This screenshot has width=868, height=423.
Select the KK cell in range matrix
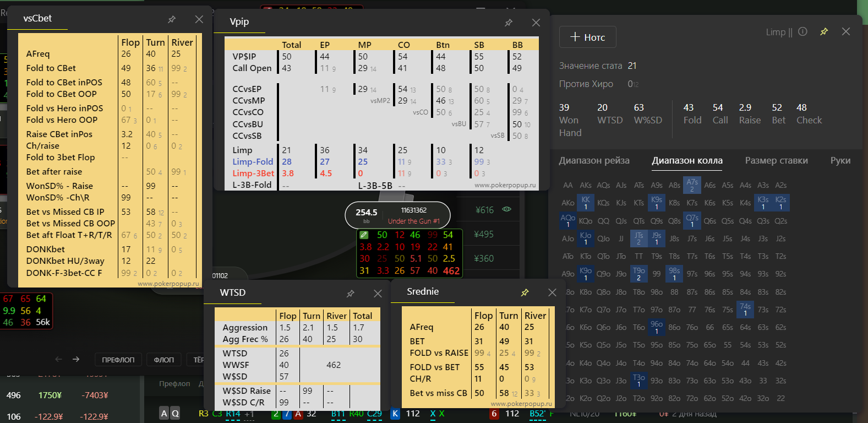[586, 203]
